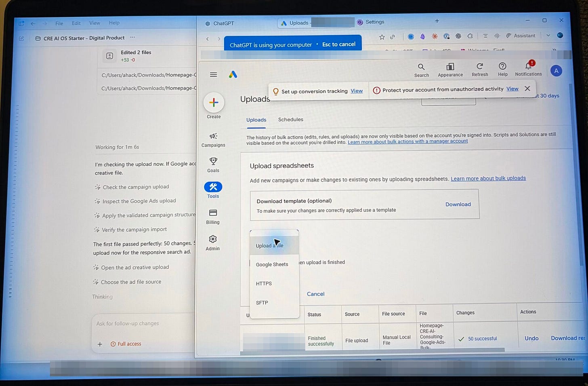Choose Google Sheets from source list
The width and height of the screenshot is (588, 386).
274,264
